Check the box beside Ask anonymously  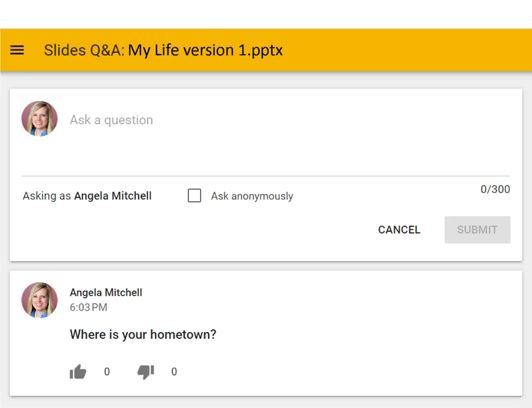click(194, 195)
